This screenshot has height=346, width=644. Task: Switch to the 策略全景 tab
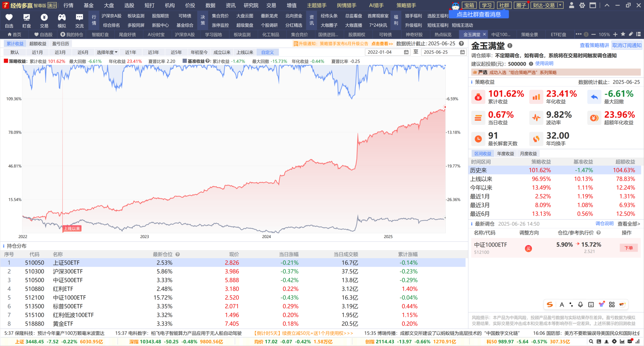point(530,35)
